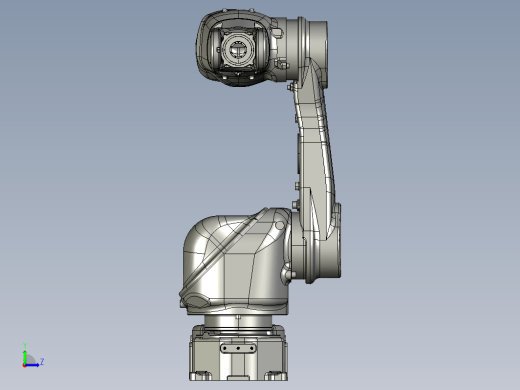520x390 pixels.
Task: Select the robot's wrist tool flange
Action: (238, 50)
